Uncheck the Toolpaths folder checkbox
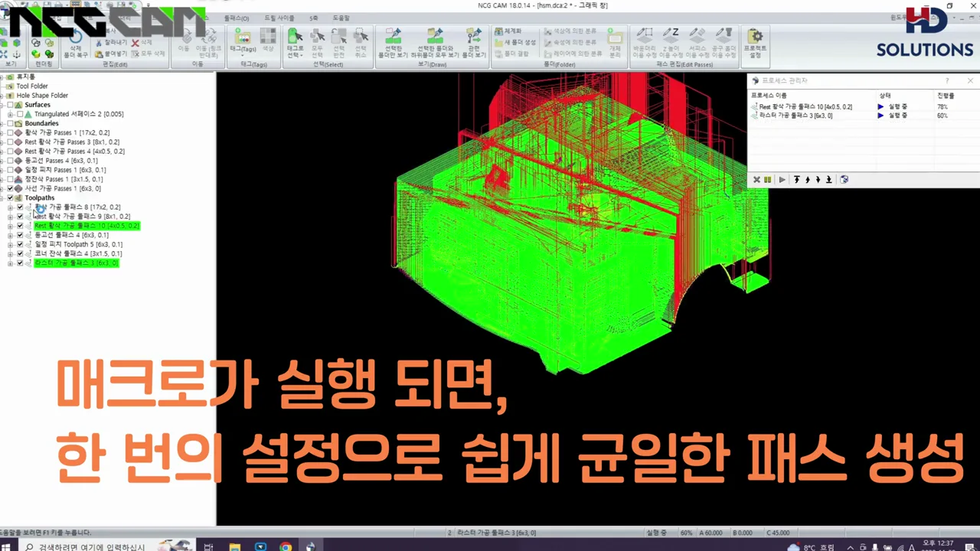 (x=11, y=197)
